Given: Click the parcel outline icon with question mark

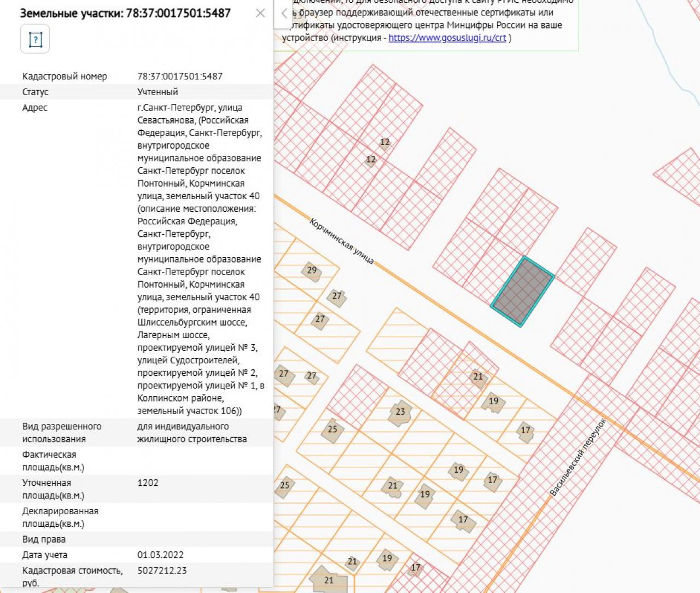Looking at the screenshot, I should pos(35,39).
